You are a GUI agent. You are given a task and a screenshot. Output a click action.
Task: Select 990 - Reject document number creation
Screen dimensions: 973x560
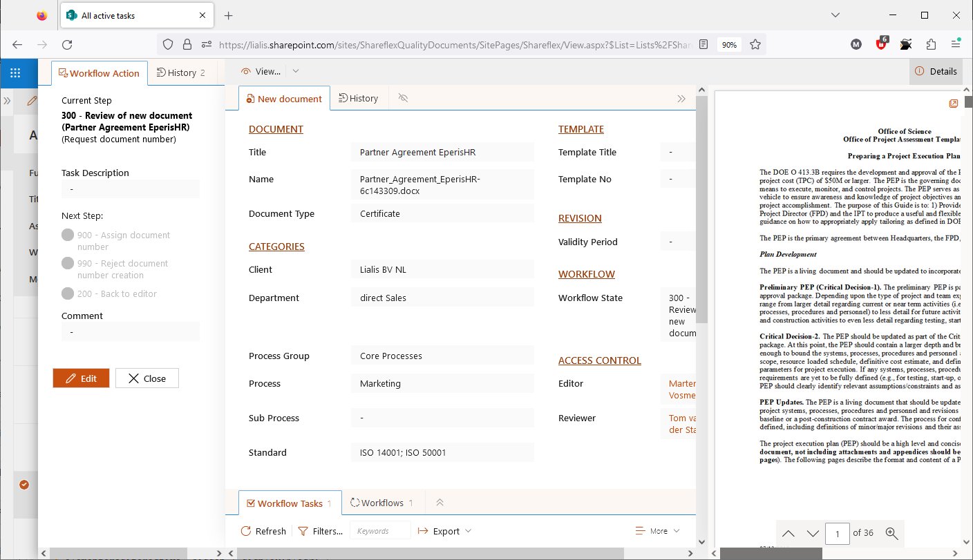tap(68, 263)
